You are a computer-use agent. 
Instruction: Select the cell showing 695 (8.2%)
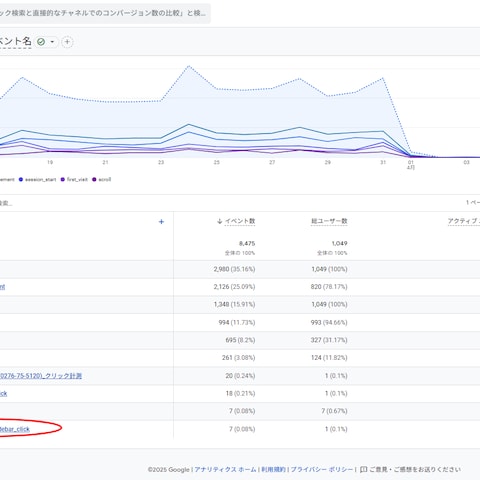pyautogui.click(x=240, y=340)
